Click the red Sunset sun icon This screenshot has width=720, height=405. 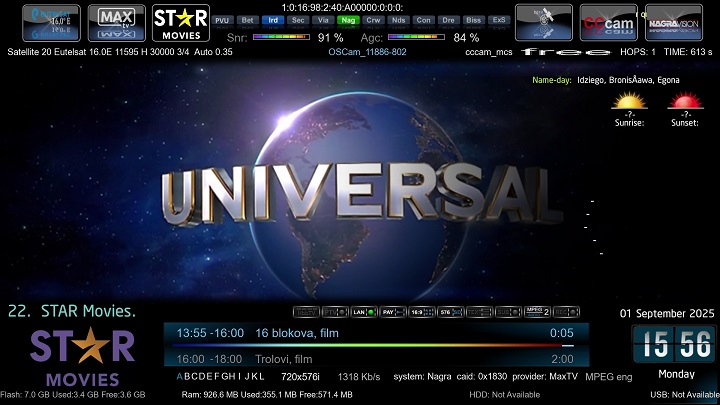tap(686, 100)
